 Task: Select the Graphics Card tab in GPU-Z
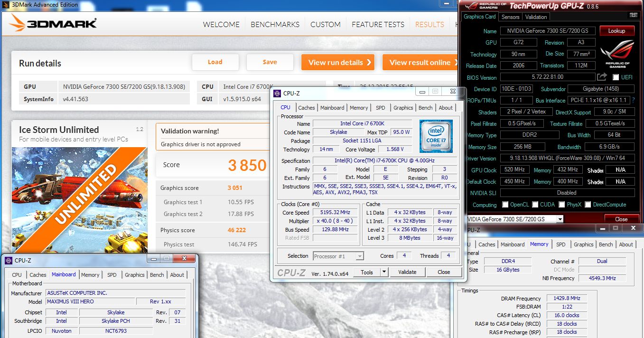pyautogui.click(x=479, y=17)
